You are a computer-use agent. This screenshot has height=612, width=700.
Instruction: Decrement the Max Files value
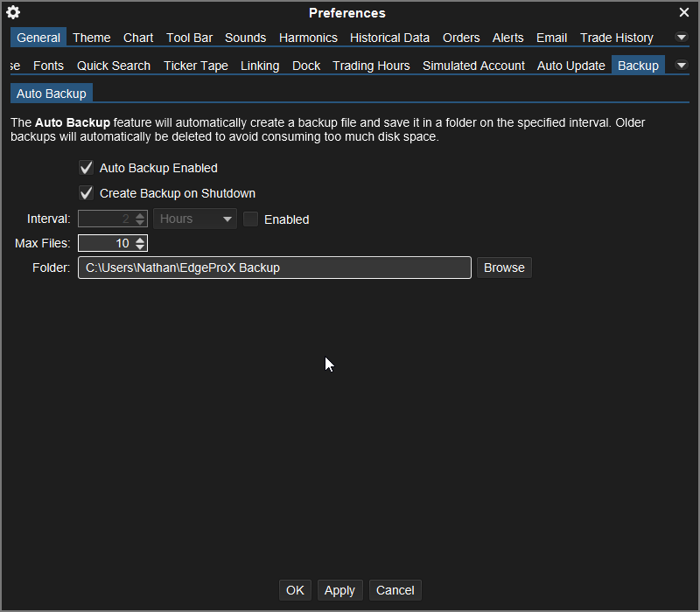tap(140, 247)
